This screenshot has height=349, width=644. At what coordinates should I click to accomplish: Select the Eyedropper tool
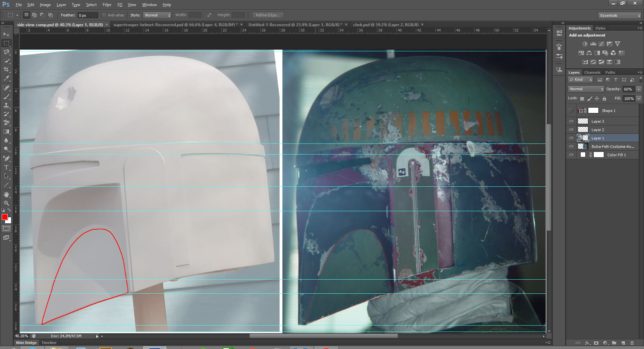(x=6, y=78)
